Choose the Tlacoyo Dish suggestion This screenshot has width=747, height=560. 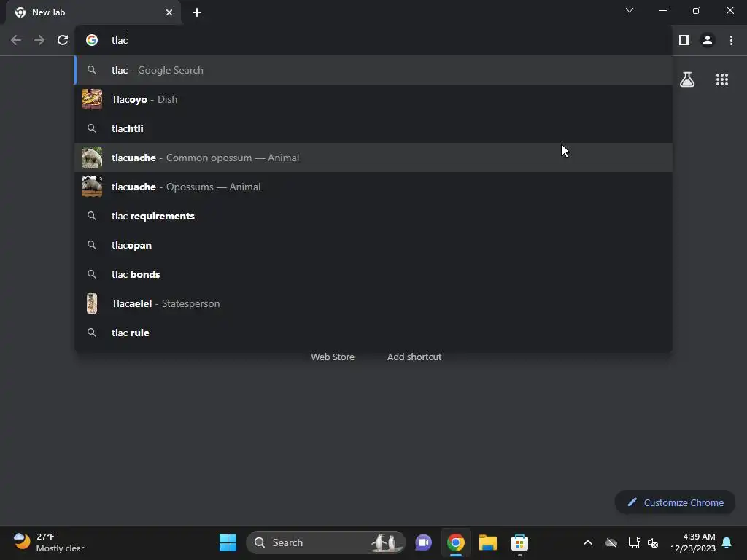click(373, 99)
